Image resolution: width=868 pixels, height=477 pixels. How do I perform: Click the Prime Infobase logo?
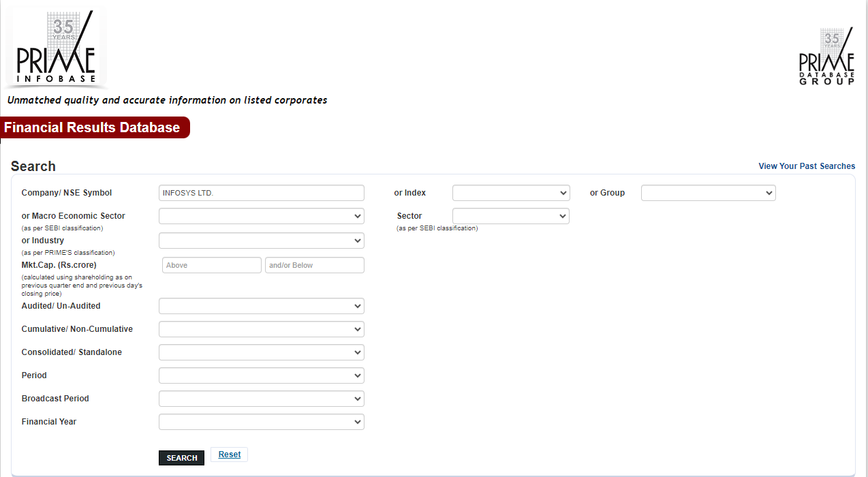pyautogui.click(x=56, y=48)
